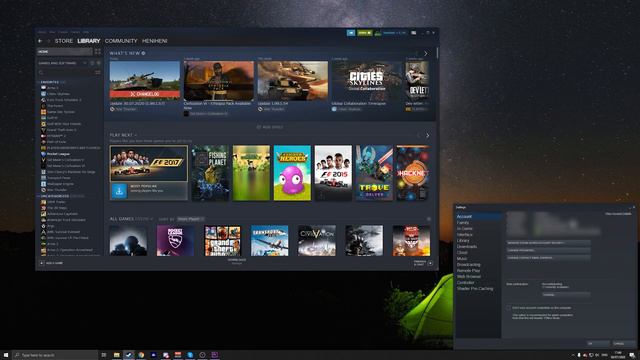Open Cities Skylines Global Collaboration news card

(x=366, y=81)
